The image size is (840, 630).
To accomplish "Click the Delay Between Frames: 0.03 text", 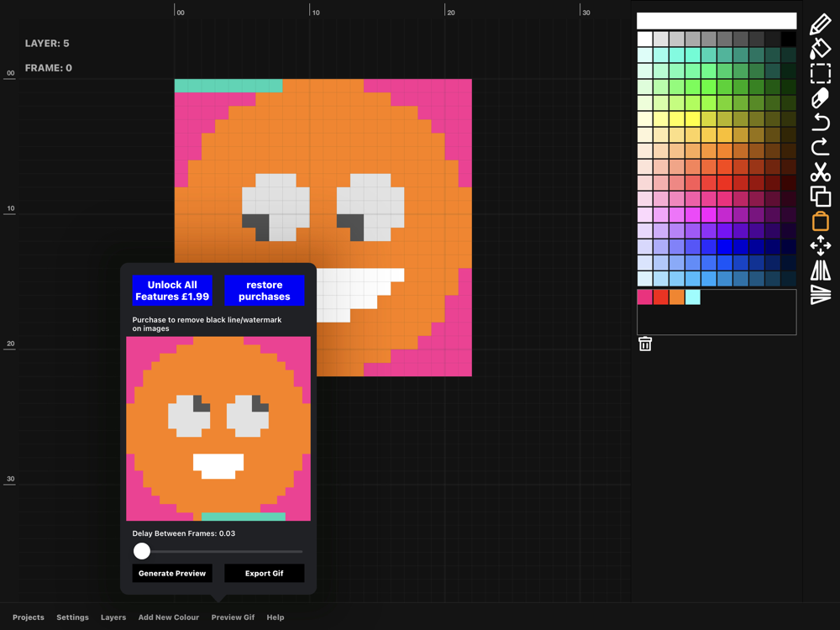I will click(x=184, y=533).
